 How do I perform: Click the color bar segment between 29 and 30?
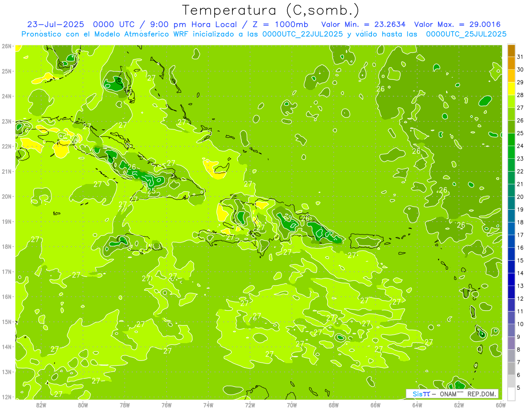pyautogui.click(x=511, y=76)
